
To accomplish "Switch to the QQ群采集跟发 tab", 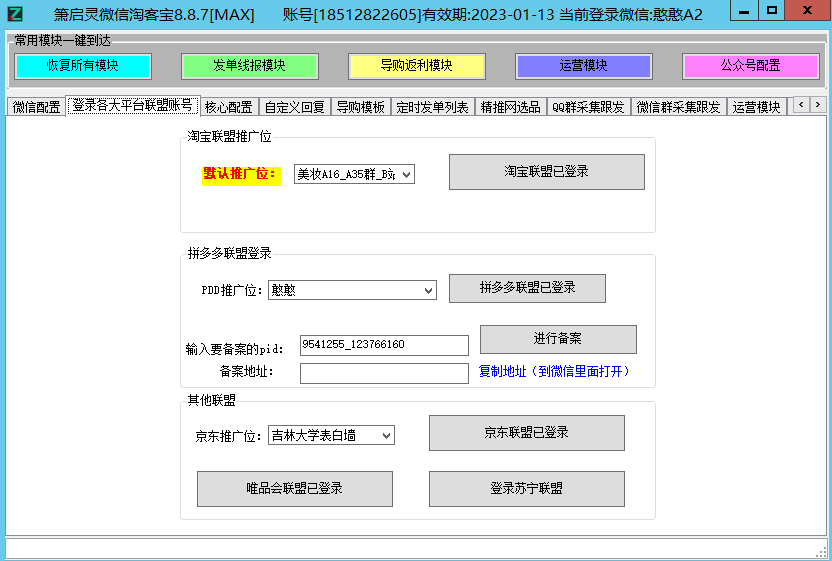I will (x=588, y=107).
